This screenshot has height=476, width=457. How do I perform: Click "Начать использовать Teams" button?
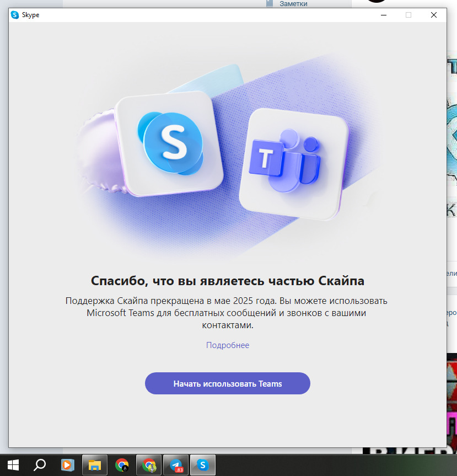tap(228, 383)
